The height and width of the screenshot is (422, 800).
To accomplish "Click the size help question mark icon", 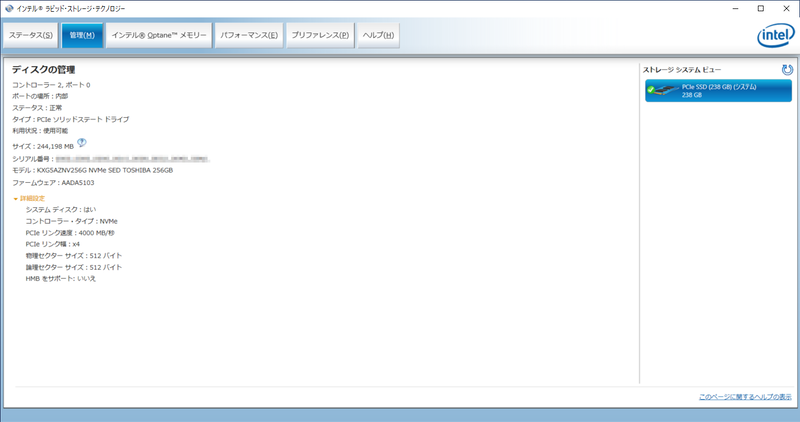I will (82, 142).
